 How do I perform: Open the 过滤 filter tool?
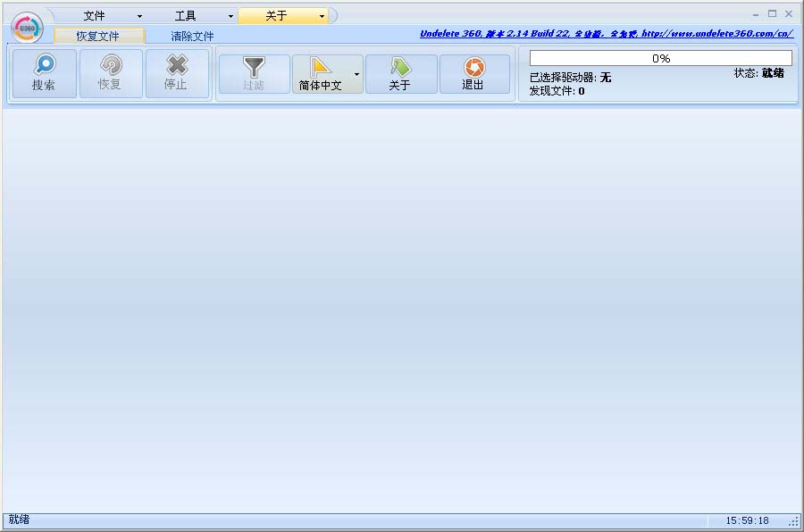tap(254, 74)
